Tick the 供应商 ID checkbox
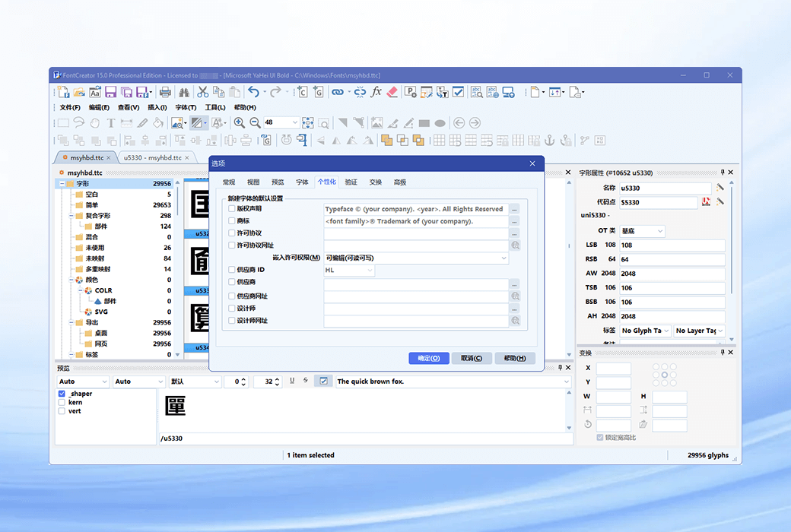The width and height of the screenshot is (791, 532). pos(232,270)
